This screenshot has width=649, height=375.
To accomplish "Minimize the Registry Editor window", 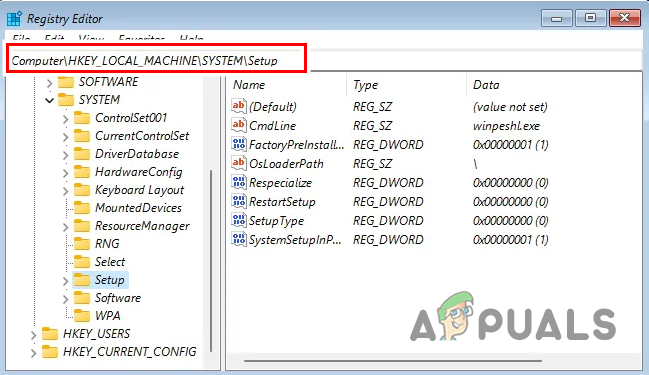I will coord(557,18).
